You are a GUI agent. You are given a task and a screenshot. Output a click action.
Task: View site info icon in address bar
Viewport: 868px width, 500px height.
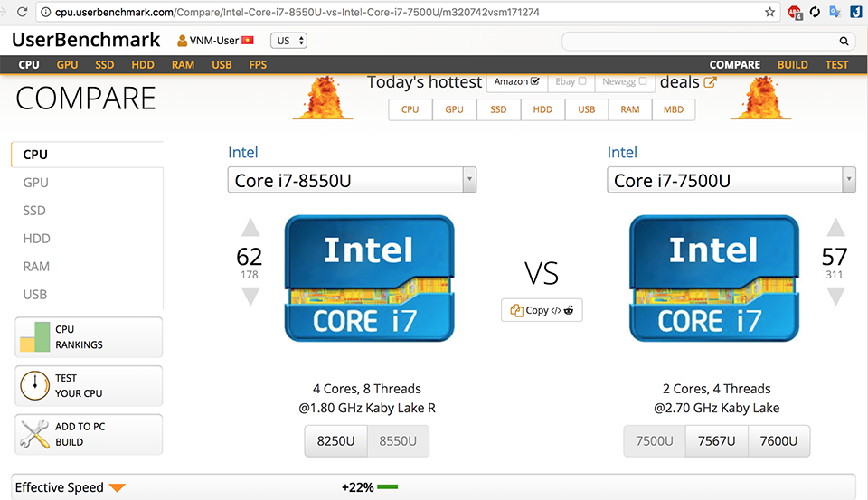coord(46,12)
